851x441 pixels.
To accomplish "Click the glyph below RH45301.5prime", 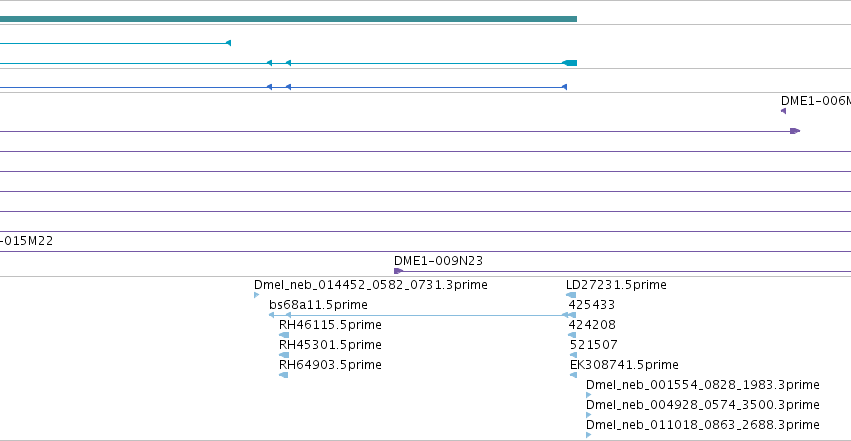I will 284,355.
